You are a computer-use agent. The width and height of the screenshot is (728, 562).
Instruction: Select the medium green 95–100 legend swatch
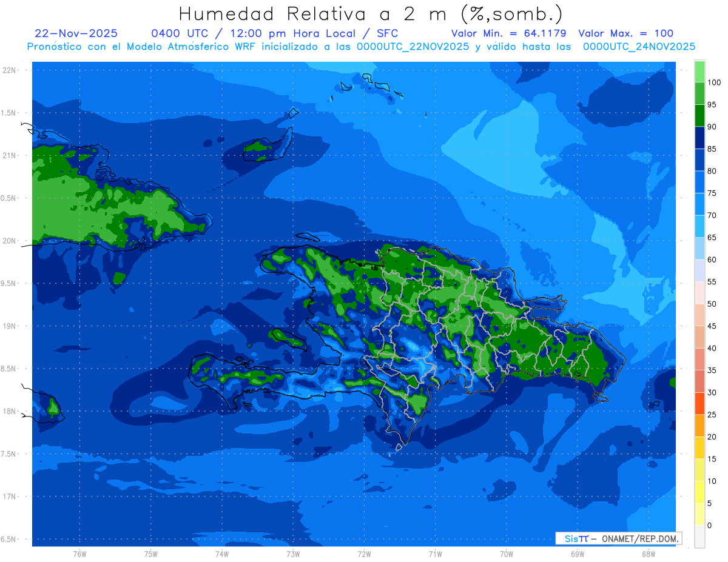tap(699, 93)
